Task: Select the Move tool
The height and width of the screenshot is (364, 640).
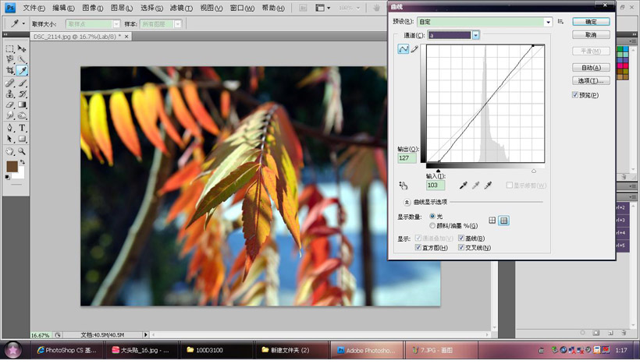Action: click(x=22, y=49)
